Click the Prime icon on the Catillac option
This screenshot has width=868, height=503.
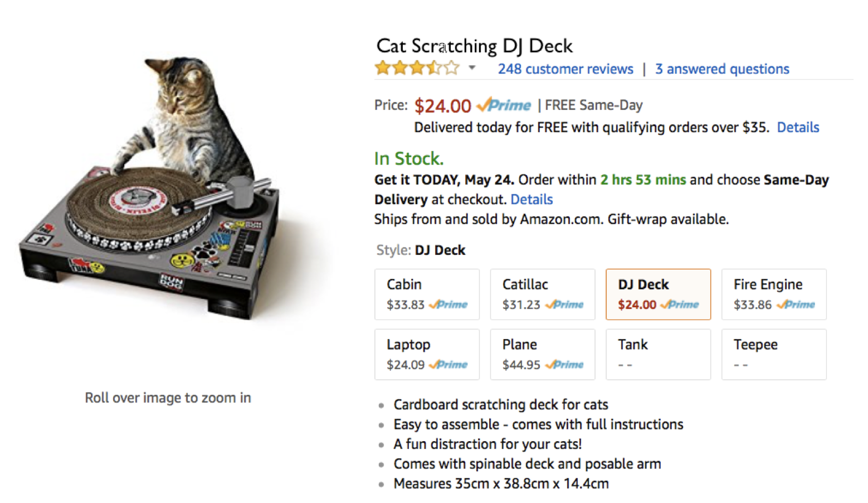[564, 304]
